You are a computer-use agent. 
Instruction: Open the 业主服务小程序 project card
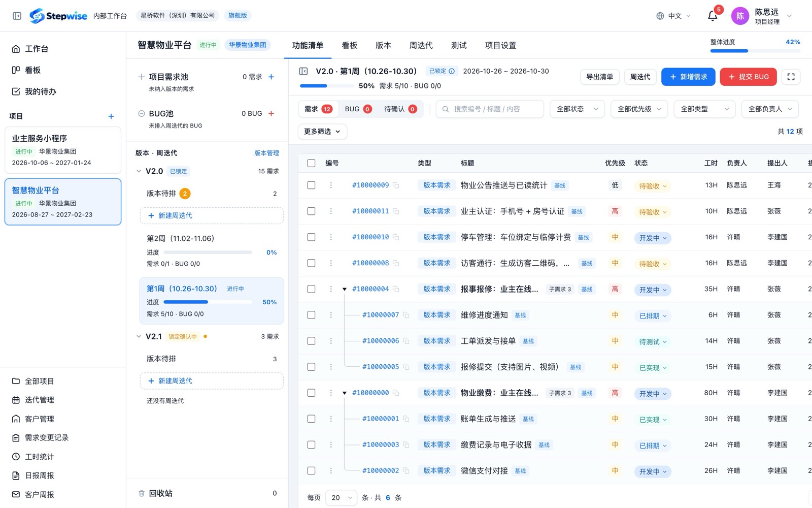63,150
